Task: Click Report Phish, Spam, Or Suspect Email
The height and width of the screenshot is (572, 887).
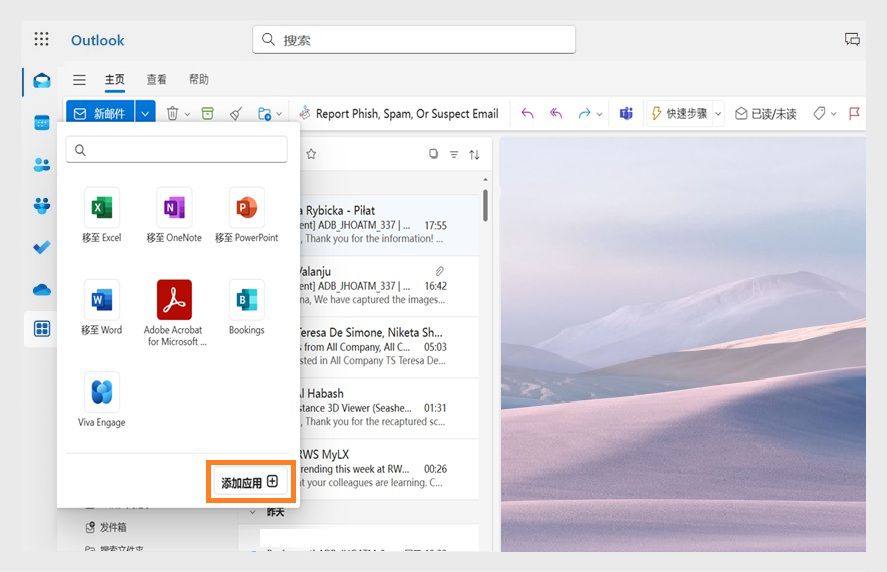Action: pos(399,114)
